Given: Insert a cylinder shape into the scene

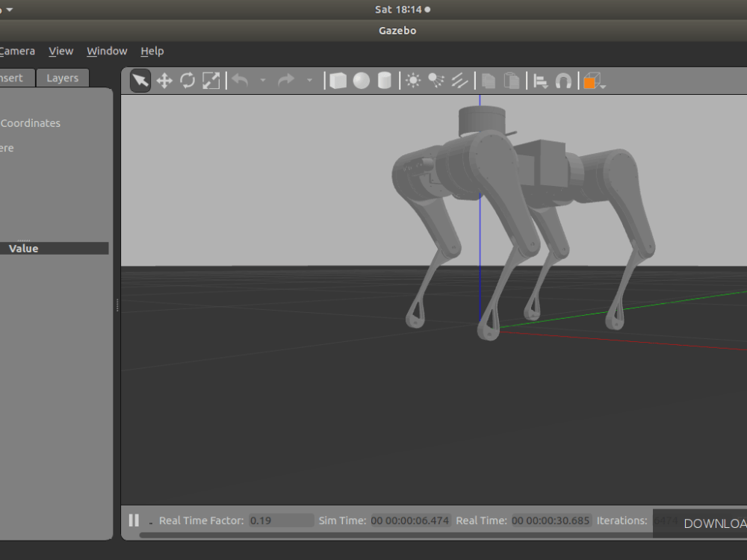Looking at the screenshot, I should [383, 80].
